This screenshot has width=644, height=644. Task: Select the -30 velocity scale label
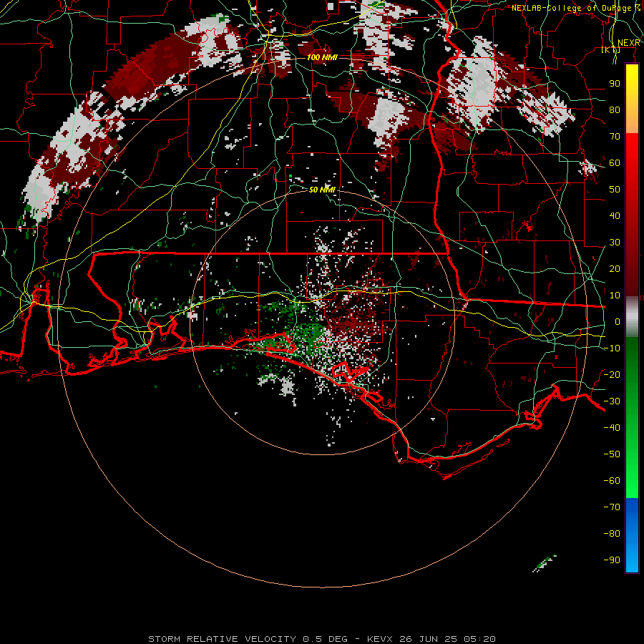pos(612,401)
